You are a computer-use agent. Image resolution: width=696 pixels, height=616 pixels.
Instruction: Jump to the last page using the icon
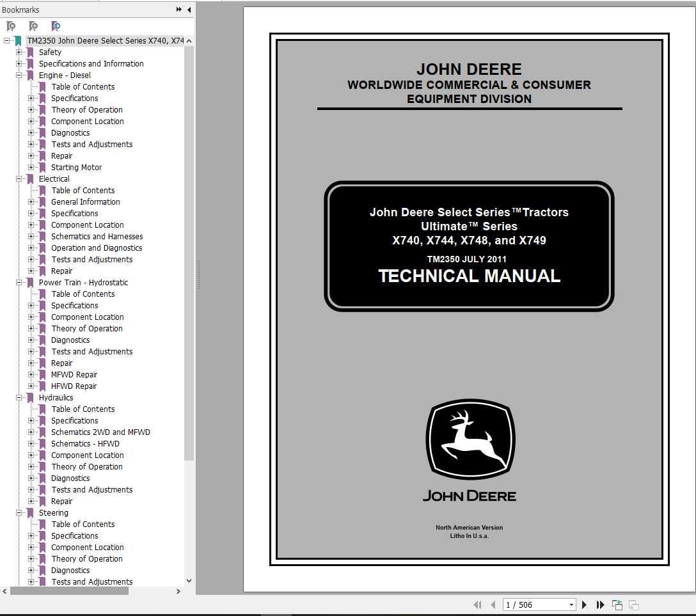[x=600, y=604]
